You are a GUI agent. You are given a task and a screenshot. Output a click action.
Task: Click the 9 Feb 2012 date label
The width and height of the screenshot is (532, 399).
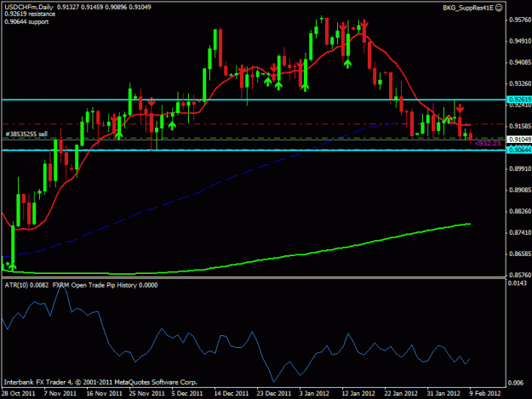pyautogui.click(x=485, y=394)
